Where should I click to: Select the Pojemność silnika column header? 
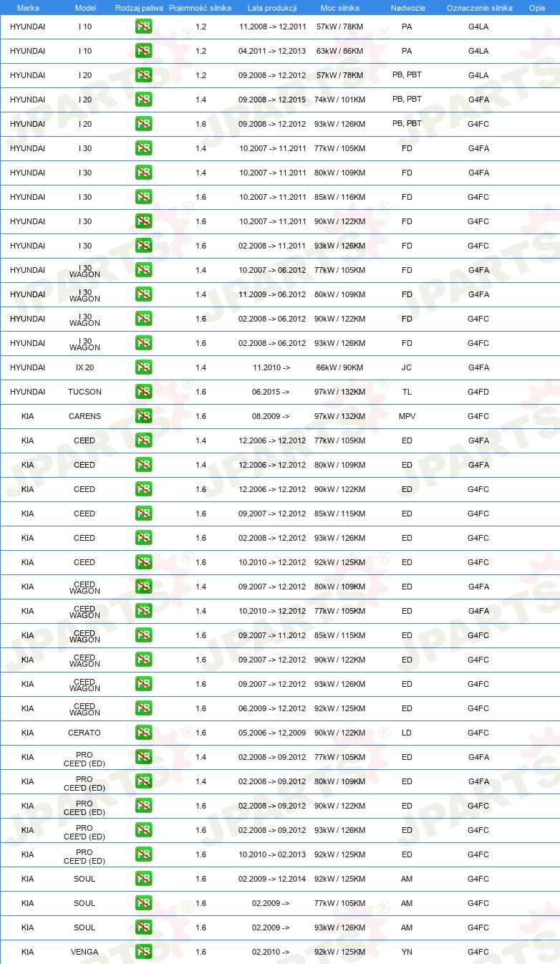pos(201,8)
